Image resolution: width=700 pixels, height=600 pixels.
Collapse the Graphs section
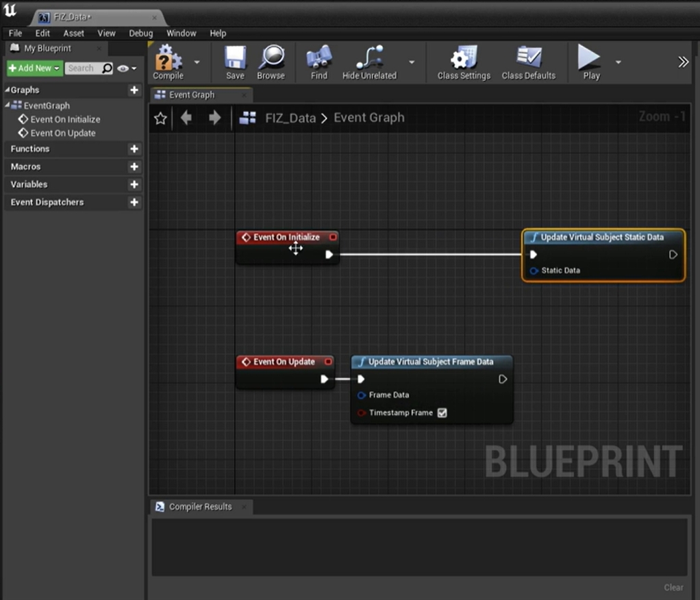[x=8, y=90]
